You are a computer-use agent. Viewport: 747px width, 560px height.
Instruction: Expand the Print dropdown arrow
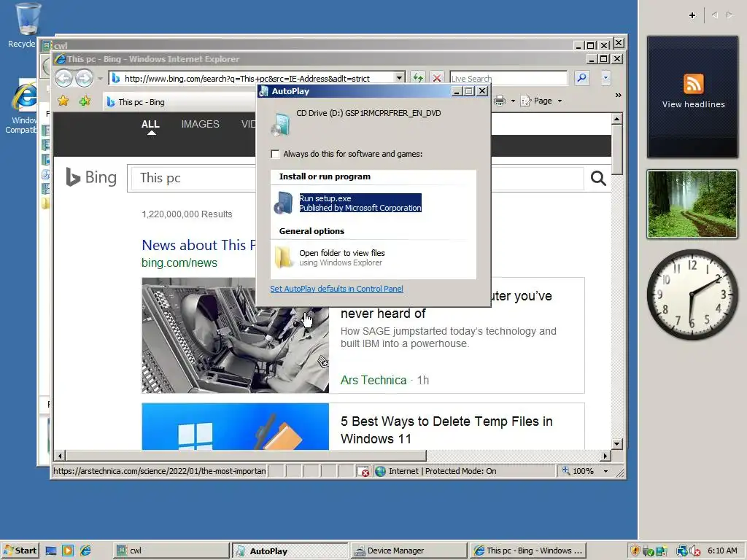pyautogui.click(x=513, y=101)
